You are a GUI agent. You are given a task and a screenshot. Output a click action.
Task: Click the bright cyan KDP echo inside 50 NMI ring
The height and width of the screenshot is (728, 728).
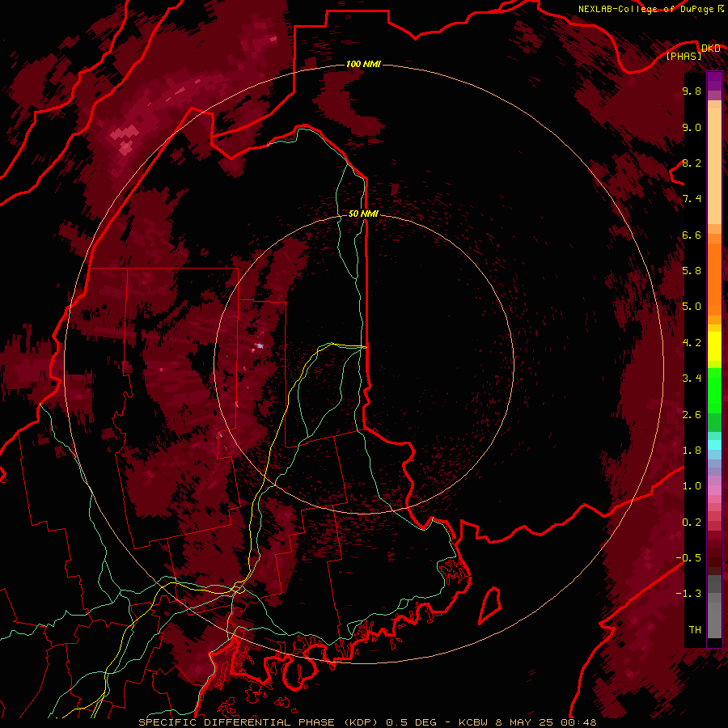pos(260,346)
